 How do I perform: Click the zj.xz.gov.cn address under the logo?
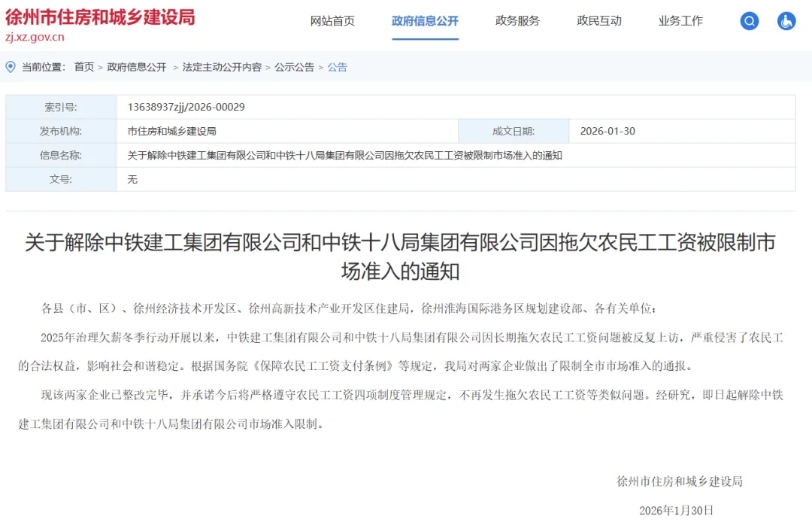(35, 38)
